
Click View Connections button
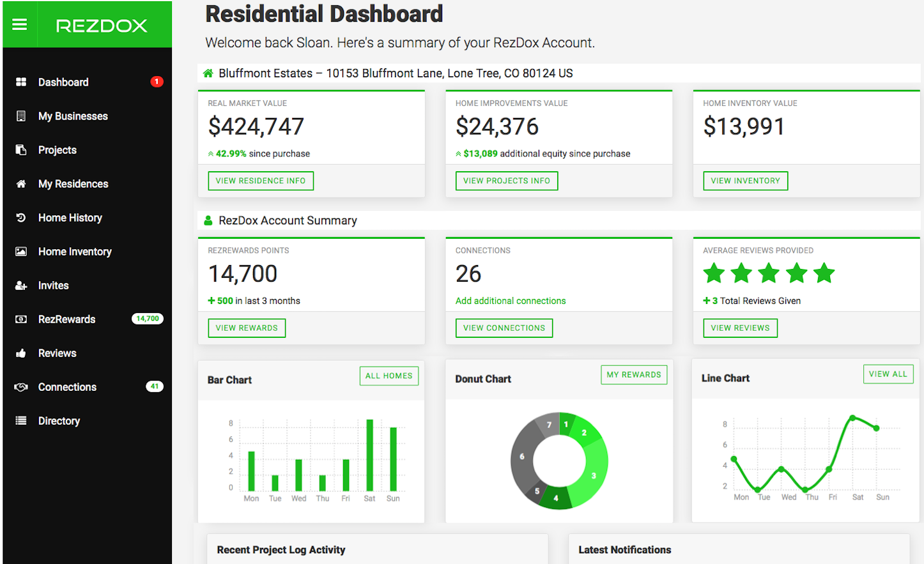click(x=504, y=328)
